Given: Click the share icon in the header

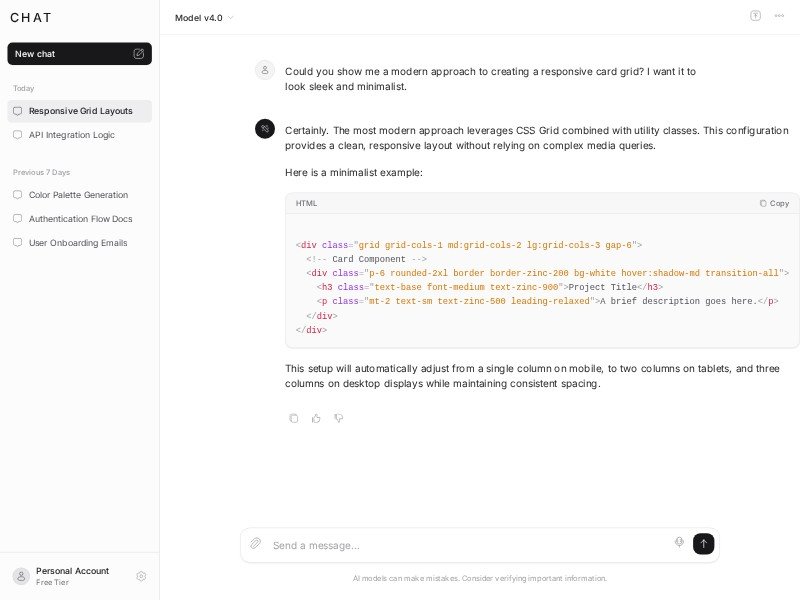Looking at the screenshot, I should (755, 16).
